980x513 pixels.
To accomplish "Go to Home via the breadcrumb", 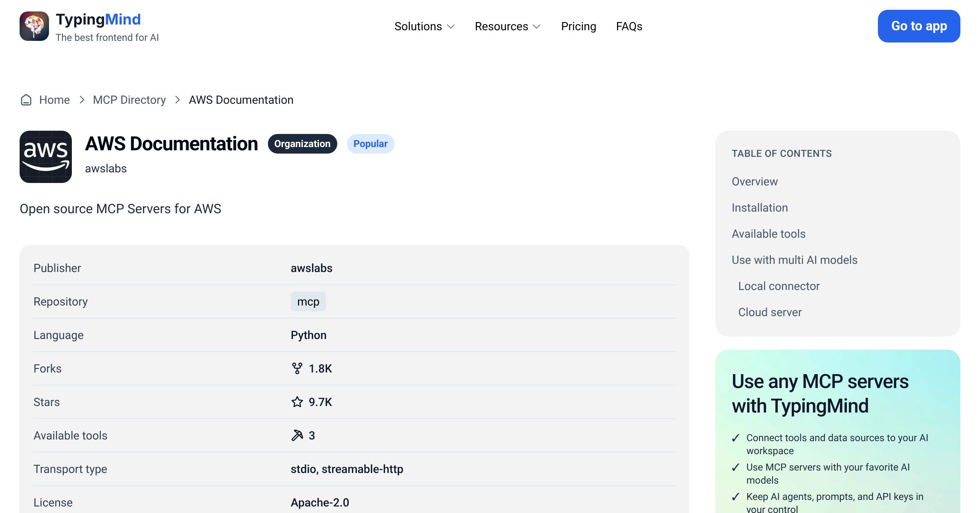I will 54,100.
